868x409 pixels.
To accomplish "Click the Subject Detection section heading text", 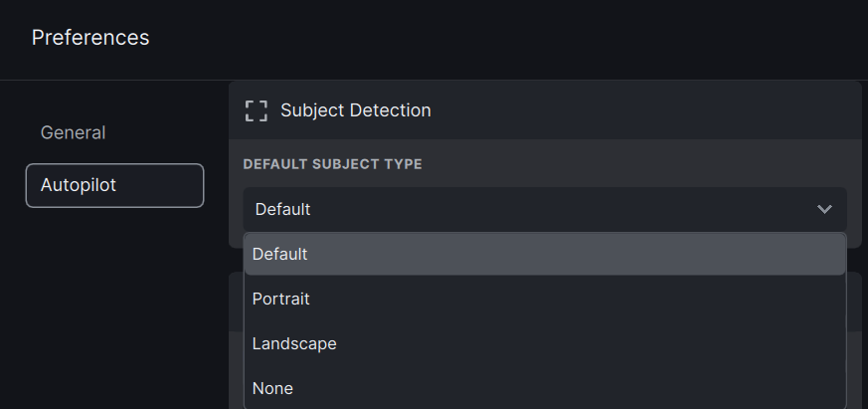I will [x=356, y=110].
